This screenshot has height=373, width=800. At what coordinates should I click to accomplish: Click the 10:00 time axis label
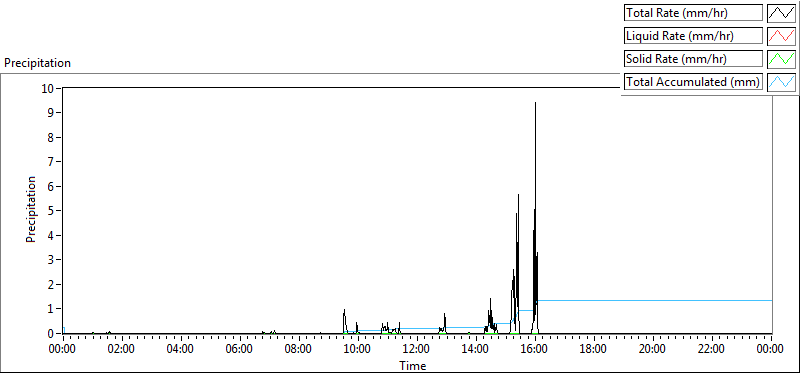(x=357, y=349)
